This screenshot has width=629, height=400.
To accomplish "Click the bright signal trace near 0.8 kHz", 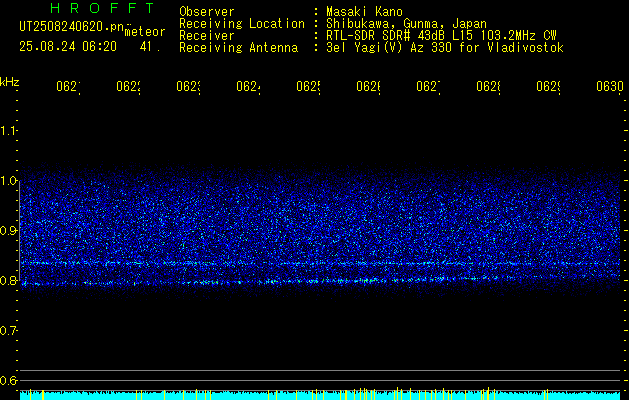I will [x=321, y=281].
